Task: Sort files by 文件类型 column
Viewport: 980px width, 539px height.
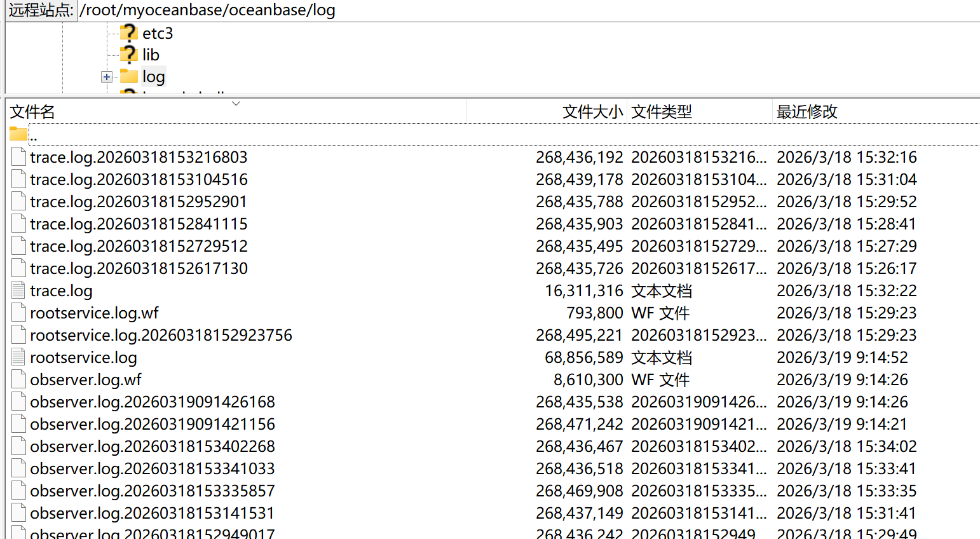Action: coord(661,112)
